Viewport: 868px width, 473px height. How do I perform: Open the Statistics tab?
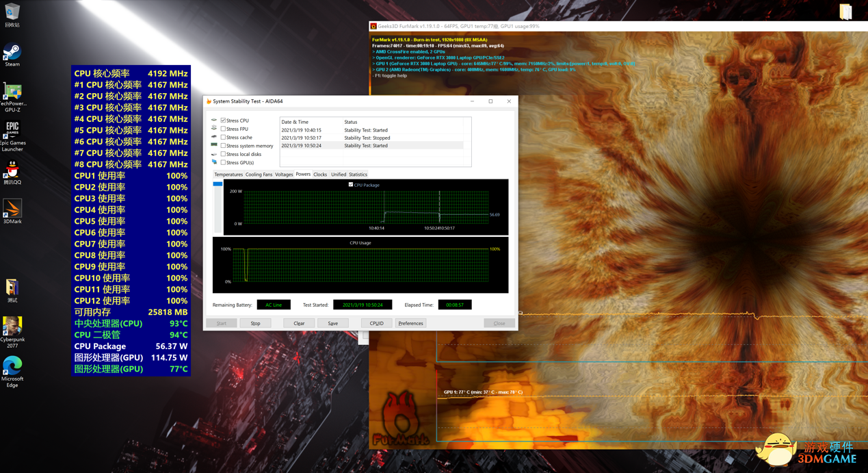(x=358, y=175)
